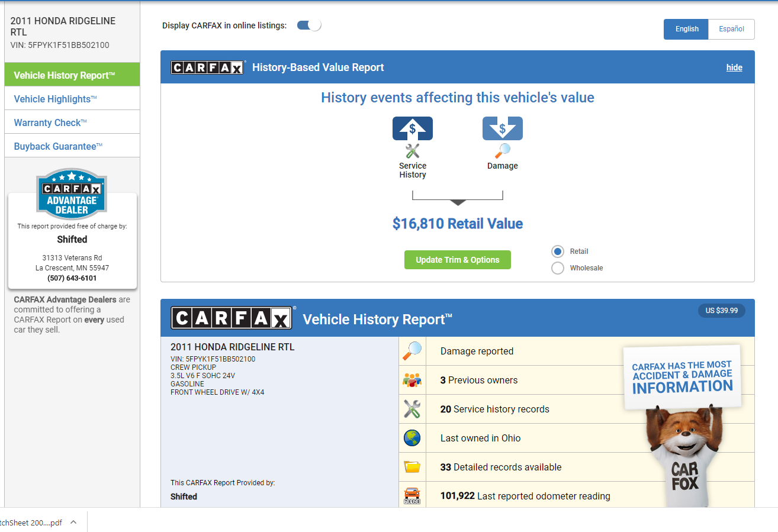The image size is (778, 532).
Task: Click the CARFAX logo in Value Report header
Action: (207, 67)
